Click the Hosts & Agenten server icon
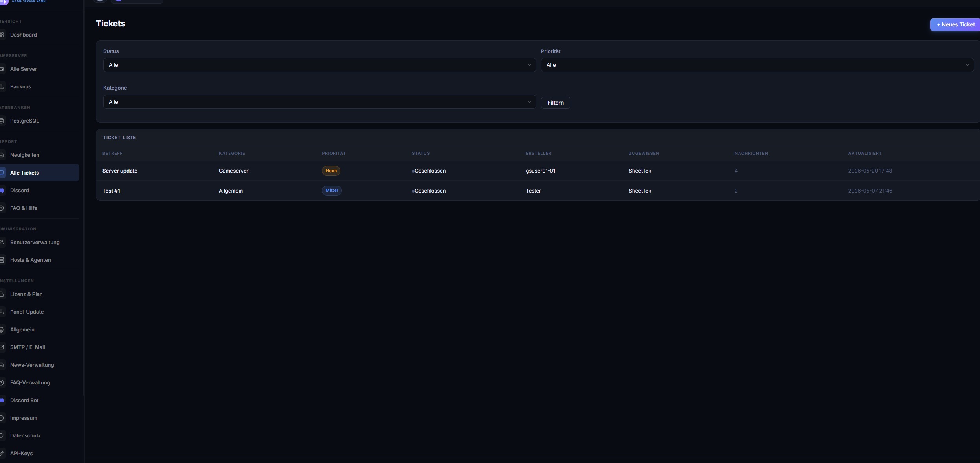 2,260
